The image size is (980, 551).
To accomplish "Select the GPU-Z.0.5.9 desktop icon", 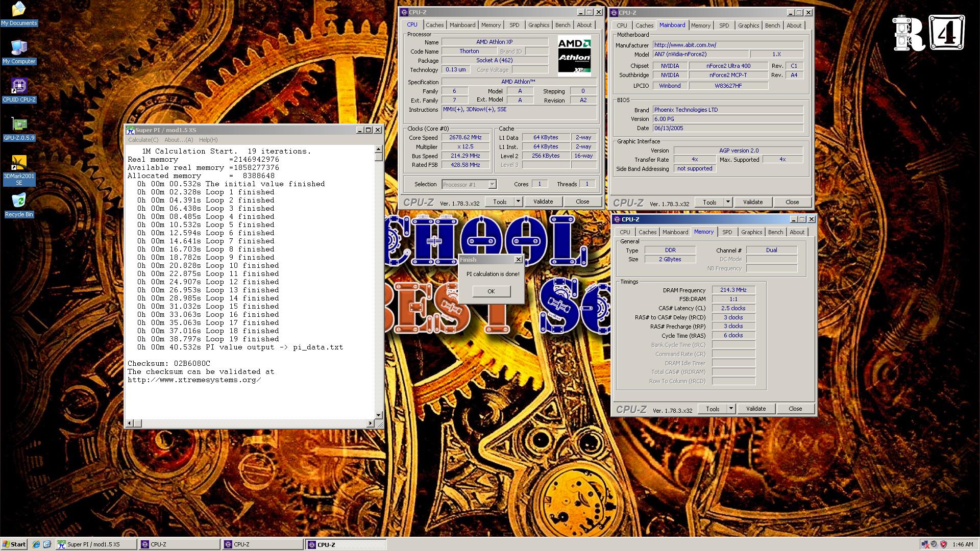I will click(x=19, y=129).
